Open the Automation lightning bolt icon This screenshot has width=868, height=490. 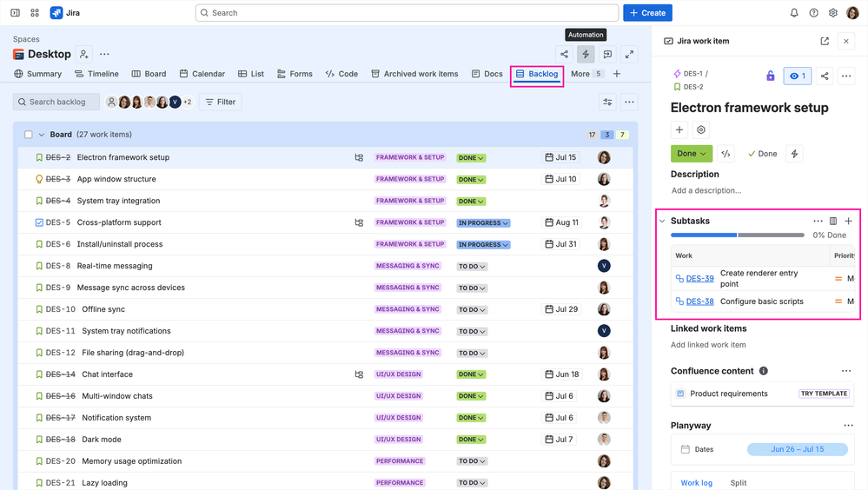click(586, 54)
